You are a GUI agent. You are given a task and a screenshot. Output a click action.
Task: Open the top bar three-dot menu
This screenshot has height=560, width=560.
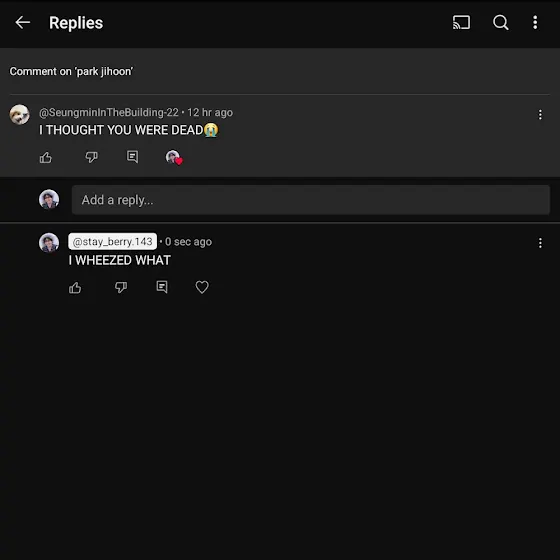[535, 22]
